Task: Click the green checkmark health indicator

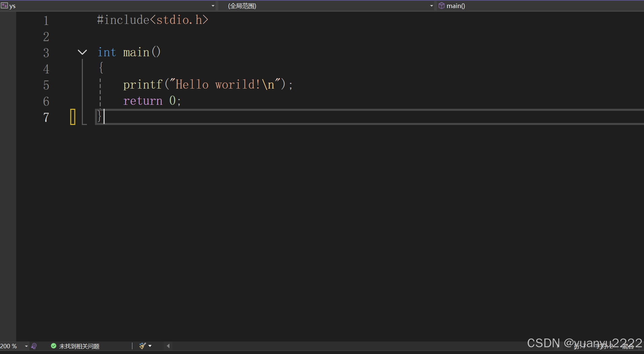Action: [53, 346]
